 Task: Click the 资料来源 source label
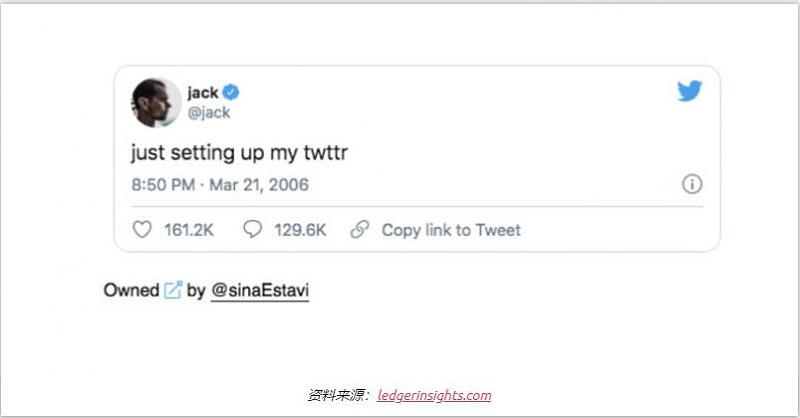pyautogui.click(x=338, y=395)
